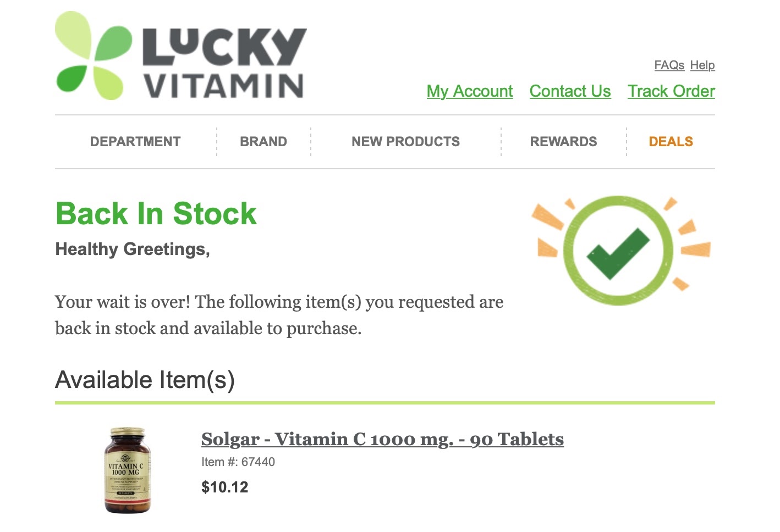Screen dimensions: 780x532
Task: Click the Back In Stock heading
Action: (156, 214)
